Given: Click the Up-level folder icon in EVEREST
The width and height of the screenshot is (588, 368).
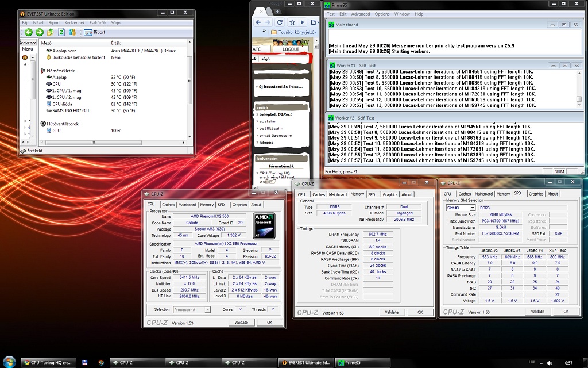Looking at the screenshot, I should click(51, 32).
